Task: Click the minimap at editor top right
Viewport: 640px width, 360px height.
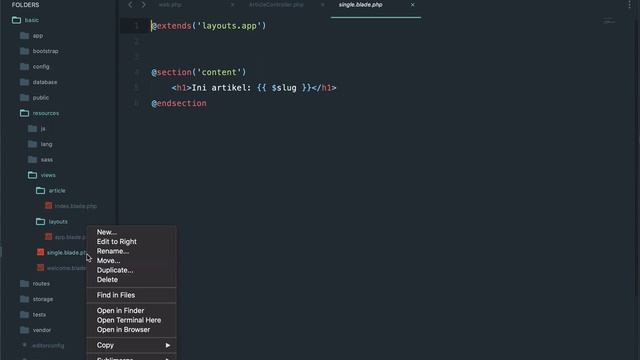Action: point(609,20)
